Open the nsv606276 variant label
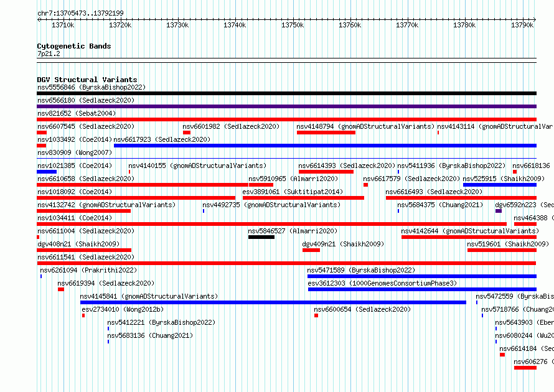 tap(534, 362)
